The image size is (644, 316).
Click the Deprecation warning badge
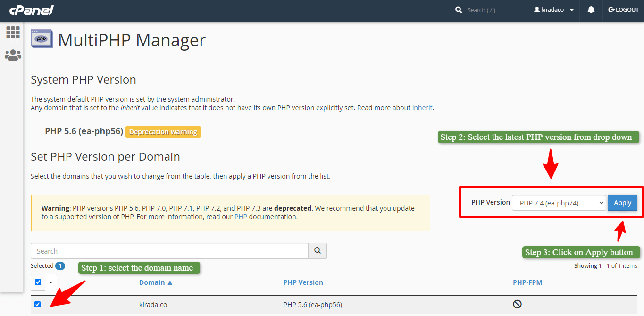pyautogui.click(x=163, y=132)
